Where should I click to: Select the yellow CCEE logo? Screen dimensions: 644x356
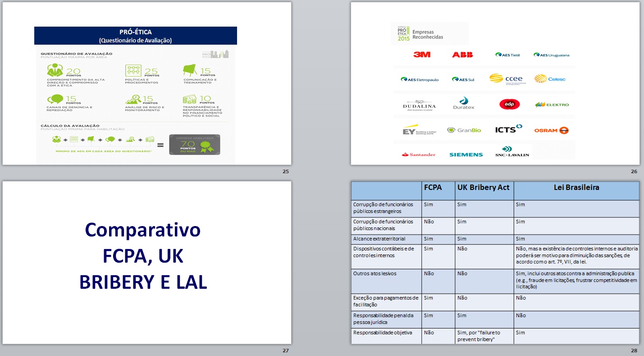[x=506, y=79]
